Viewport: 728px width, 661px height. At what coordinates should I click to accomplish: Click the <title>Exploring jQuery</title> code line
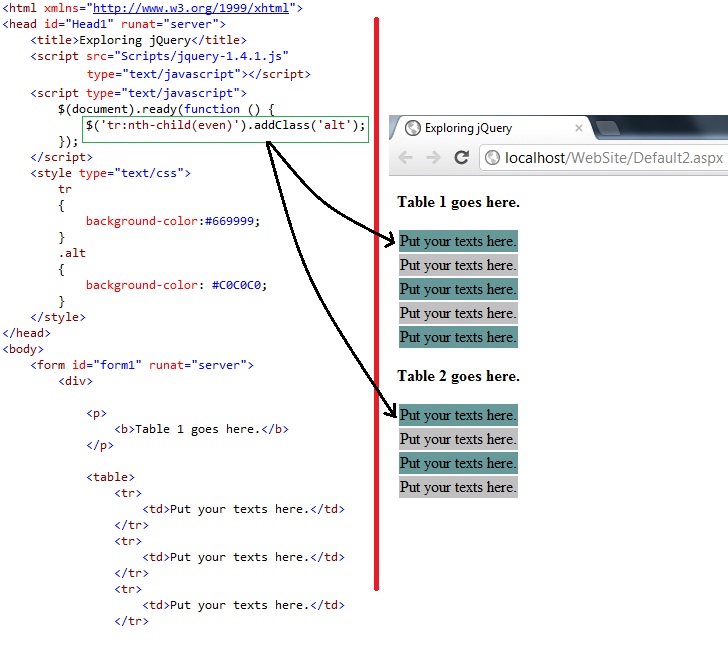[138, 40]
